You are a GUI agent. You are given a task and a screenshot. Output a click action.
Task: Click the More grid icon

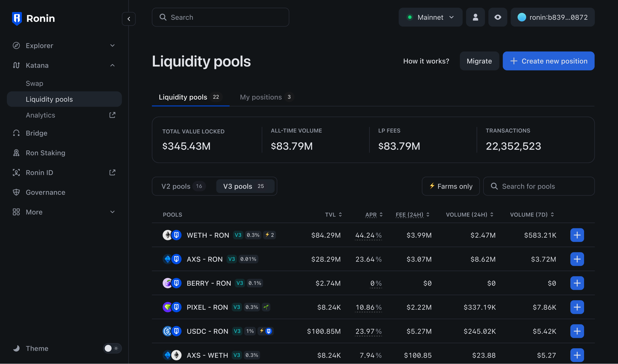tap(16, 212)
